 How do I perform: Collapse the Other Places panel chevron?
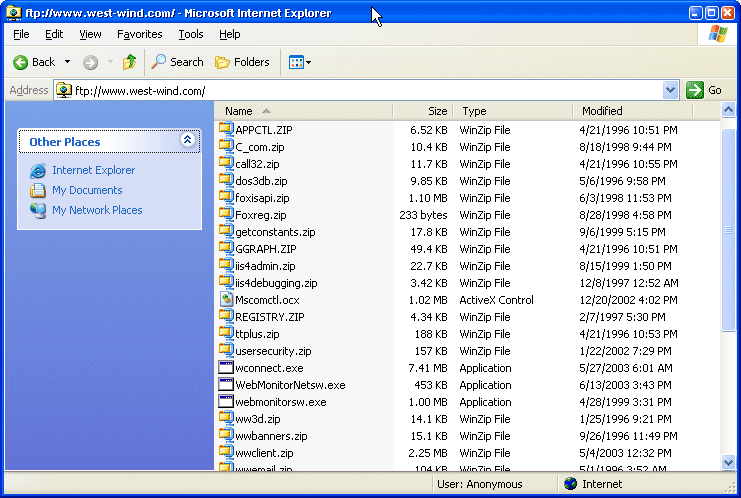point(188,140)
